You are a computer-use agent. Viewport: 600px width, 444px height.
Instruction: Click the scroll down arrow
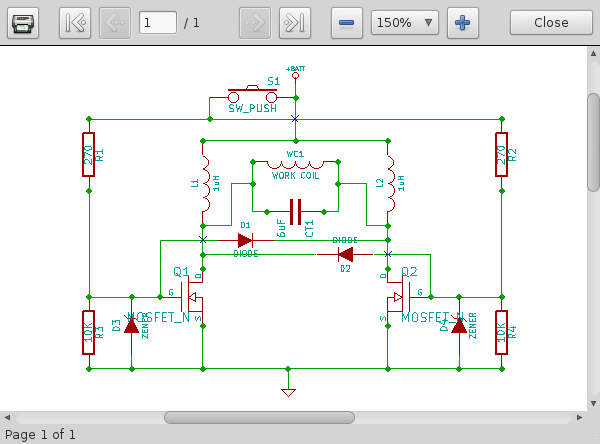click(593, 403)
